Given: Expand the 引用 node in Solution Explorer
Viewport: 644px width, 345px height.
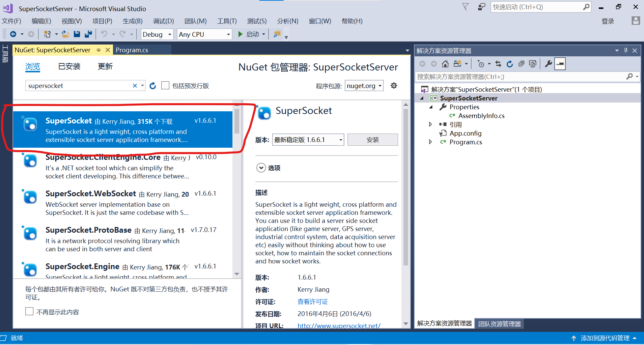Looking at the screenshot, I should [x=431, y=124].
